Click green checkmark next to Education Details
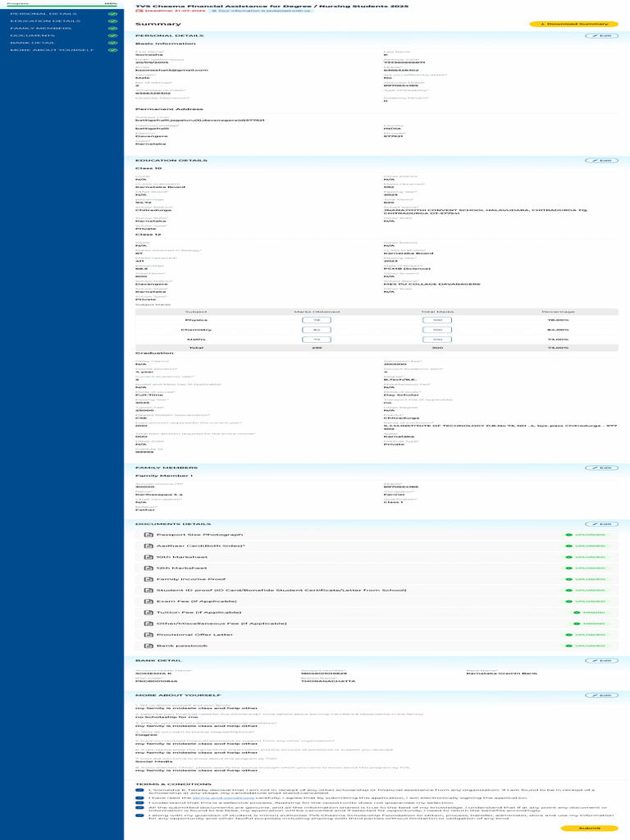 coord(112,21)
